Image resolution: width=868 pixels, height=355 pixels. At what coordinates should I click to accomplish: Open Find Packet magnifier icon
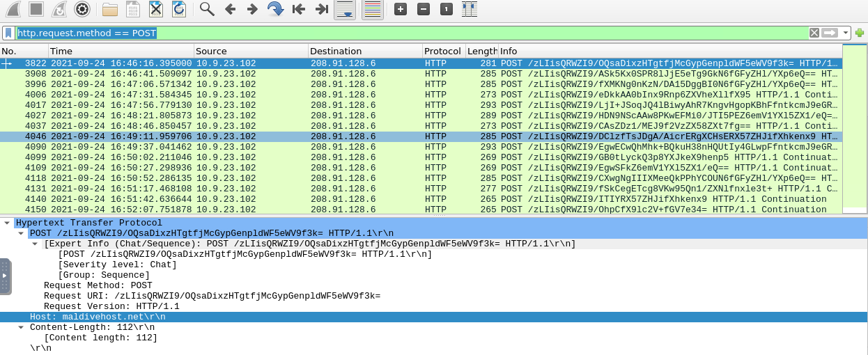coord(207,9)
